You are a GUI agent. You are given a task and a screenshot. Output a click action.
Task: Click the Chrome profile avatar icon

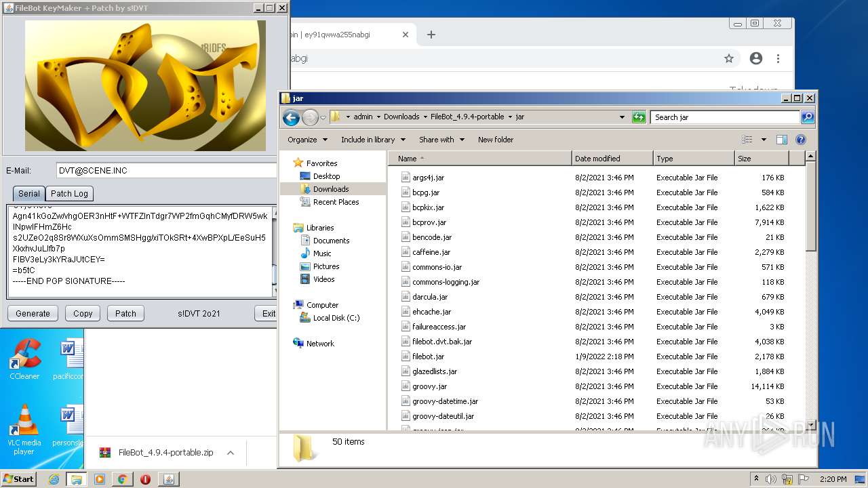tap(756, 58)
